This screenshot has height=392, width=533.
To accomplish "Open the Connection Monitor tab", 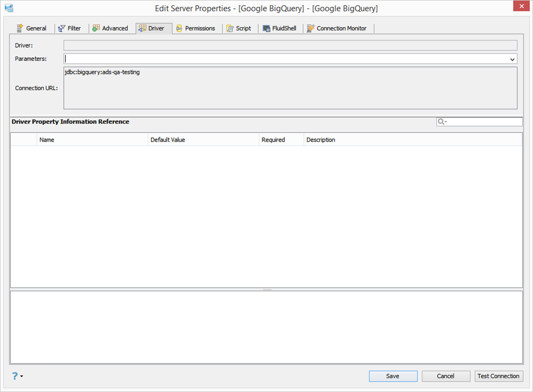I will [337, 28].
